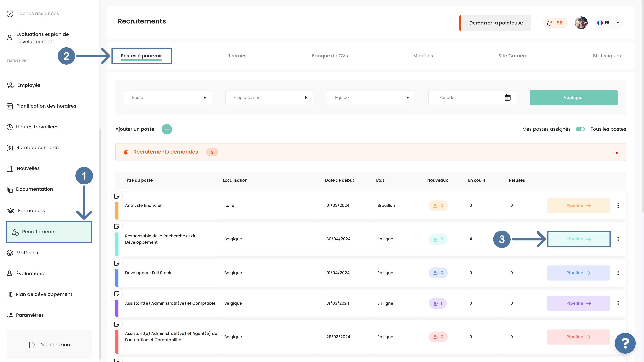This screenshot has height=362, width=644.
Task: Click Démarrer la pointeuse button
Action: click(x=495, y=23)
